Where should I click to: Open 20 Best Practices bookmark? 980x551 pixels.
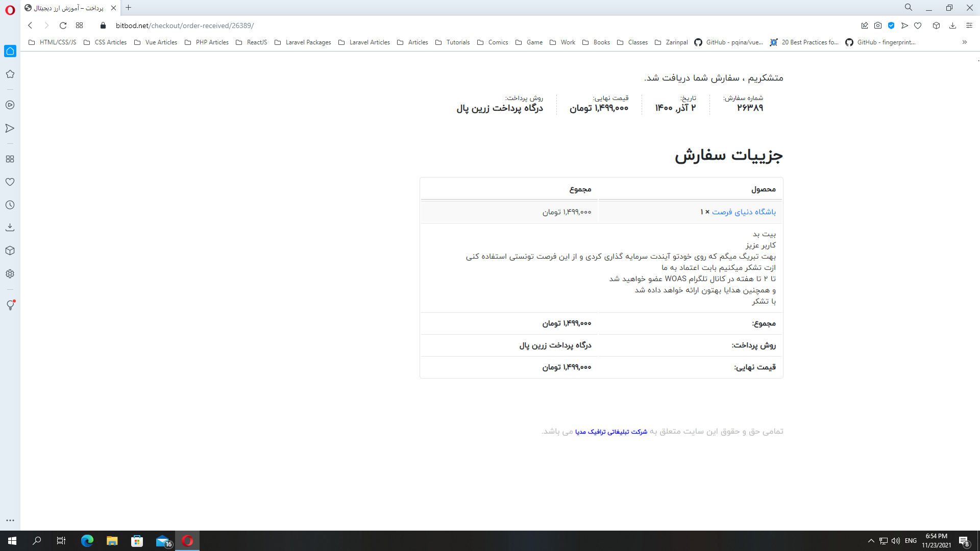point(804,42)
